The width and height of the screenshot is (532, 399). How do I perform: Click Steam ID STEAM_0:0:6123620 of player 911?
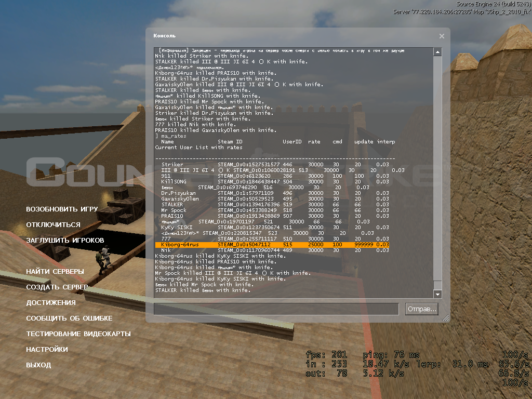(x=244, y=176)
